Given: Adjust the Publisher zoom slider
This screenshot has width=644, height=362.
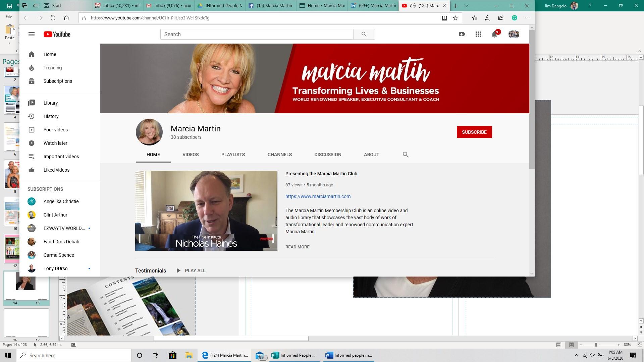Looking at the screenshot, I should (596, 345).
